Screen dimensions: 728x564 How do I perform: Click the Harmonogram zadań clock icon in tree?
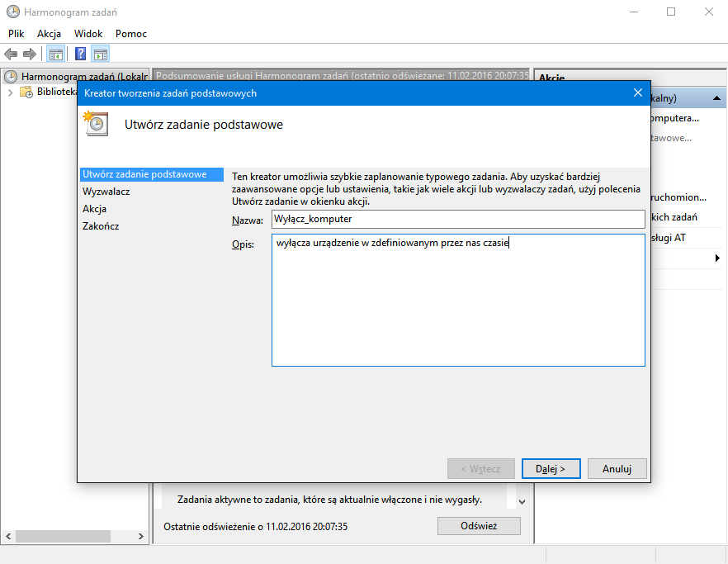click(11, 77)
